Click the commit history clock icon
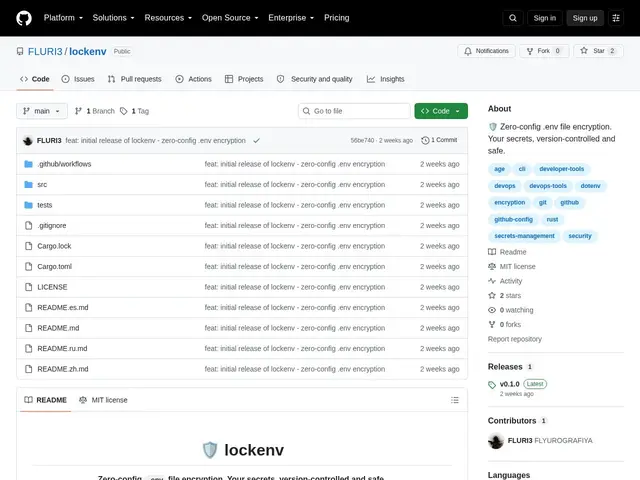This screenshot has width=640, height=480. [x=425, y=140]
